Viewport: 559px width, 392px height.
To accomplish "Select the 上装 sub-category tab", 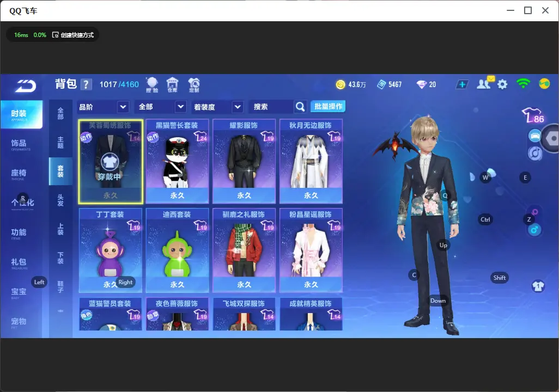I will pyautogui.click(x=60, y=229).
